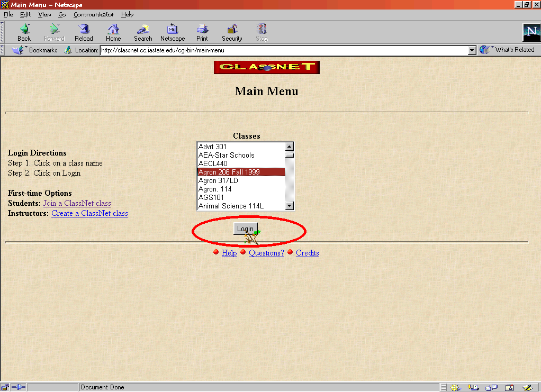Viewport: 541px width, 392px height.
Task: Follow the Join a ClassNet class link
Action: [x=77, y=203]
